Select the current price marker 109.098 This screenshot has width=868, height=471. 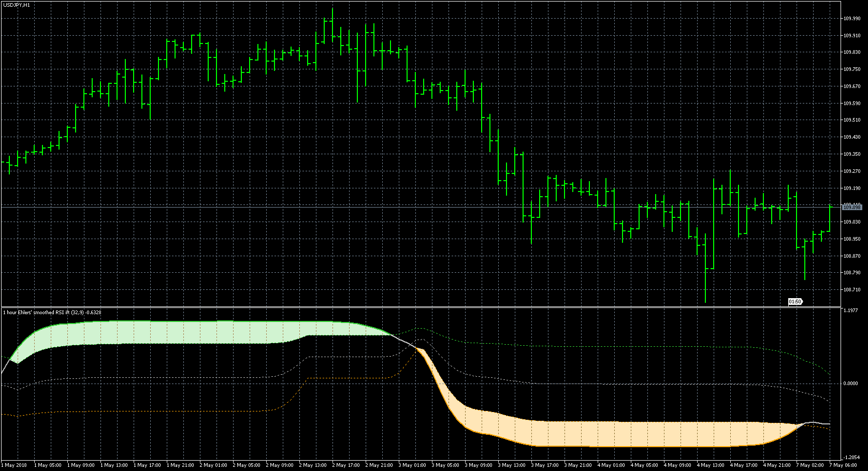tap(852, 207)
